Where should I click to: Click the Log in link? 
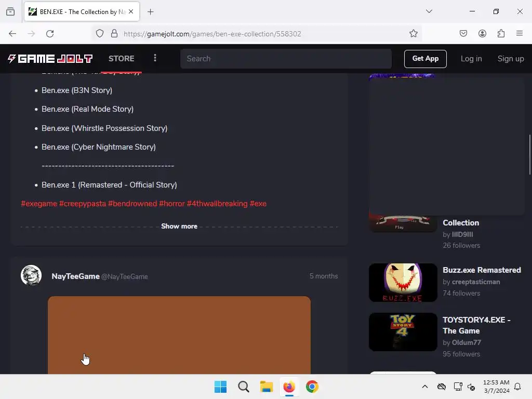click(x=471, y=59)
